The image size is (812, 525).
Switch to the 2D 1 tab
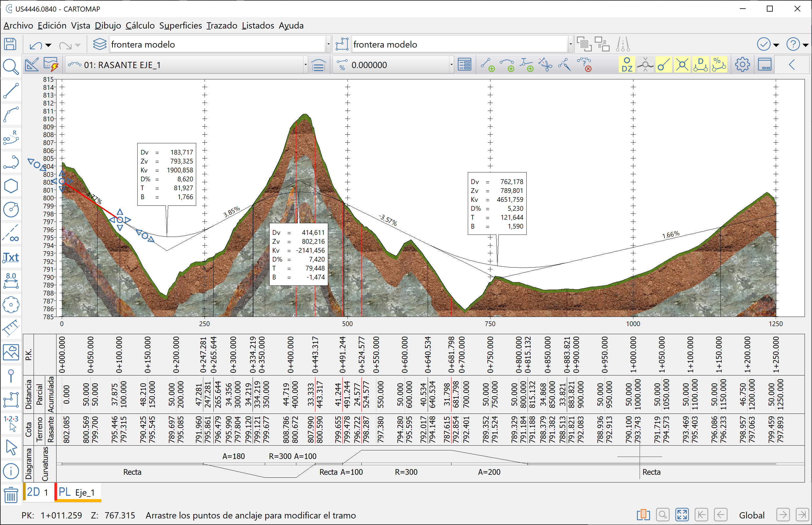pos(38,492)
